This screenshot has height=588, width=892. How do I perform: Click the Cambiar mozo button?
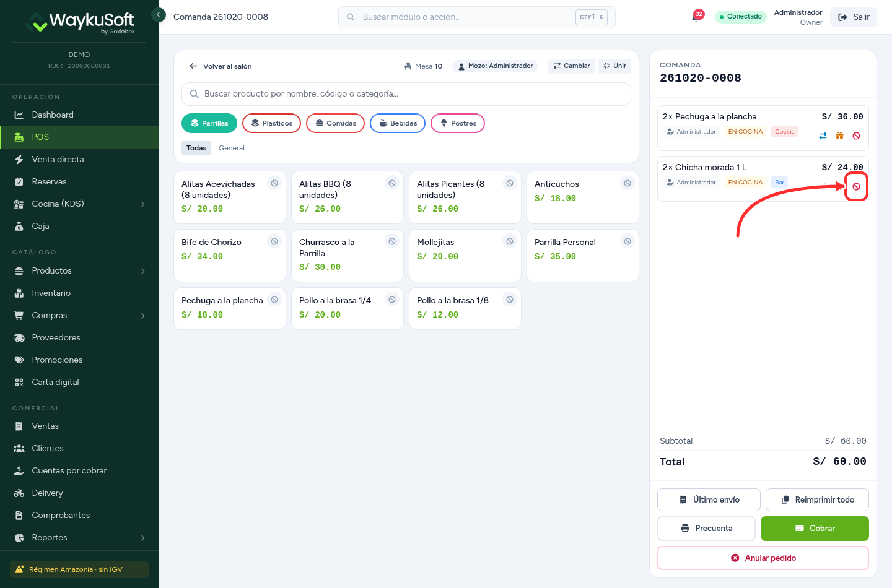pyautogui.click(x=572, y=66)
